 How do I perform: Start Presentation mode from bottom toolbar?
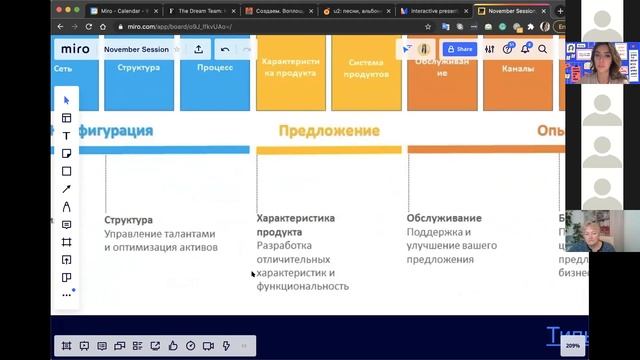(x=84, y=346)
